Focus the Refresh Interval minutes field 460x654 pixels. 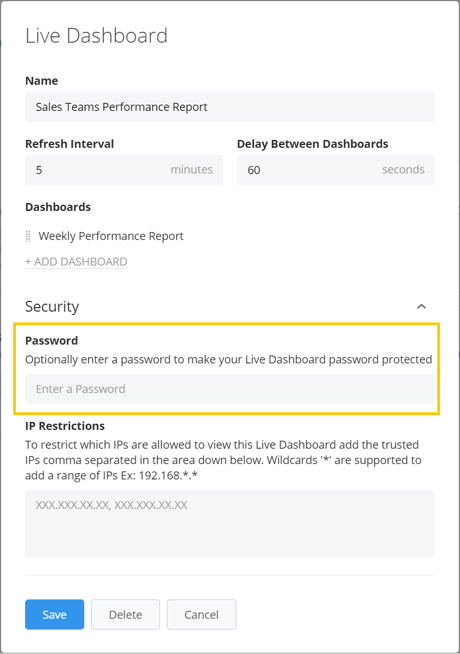[x=124, y=170]
